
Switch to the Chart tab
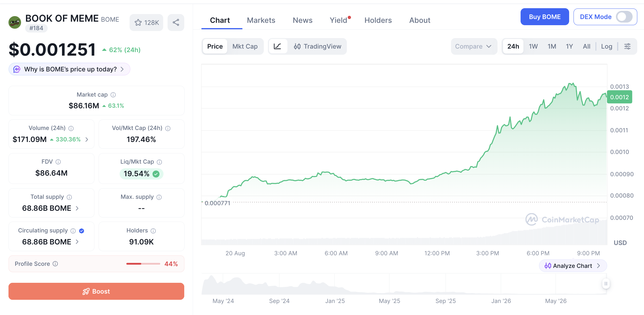tap(220, 20)
